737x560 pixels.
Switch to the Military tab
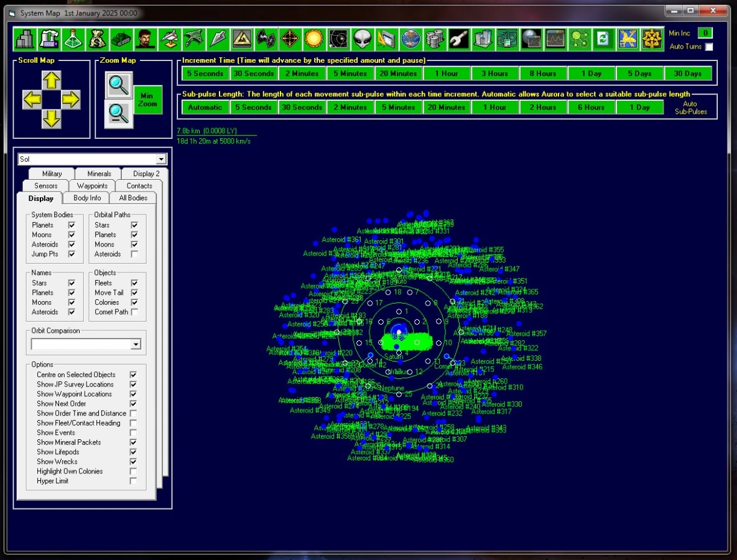coord(52,174)
